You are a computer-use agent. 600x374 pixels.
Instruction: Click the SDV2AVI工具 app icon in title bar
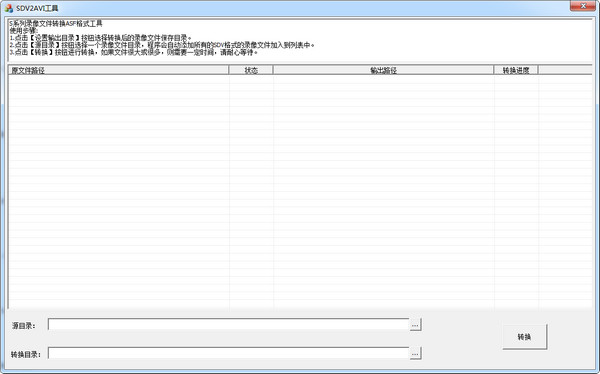(x=9, y=8)
